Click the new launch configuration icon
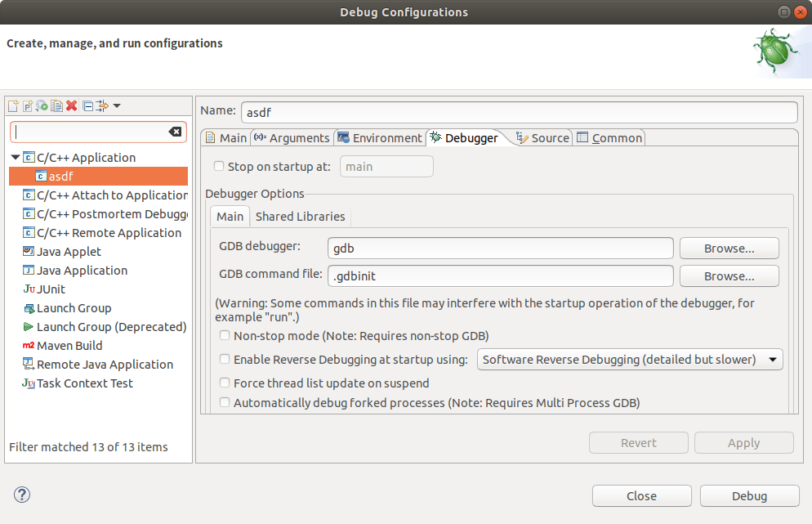This screenshot has width=812, height=524. click(x=12, y=106)
